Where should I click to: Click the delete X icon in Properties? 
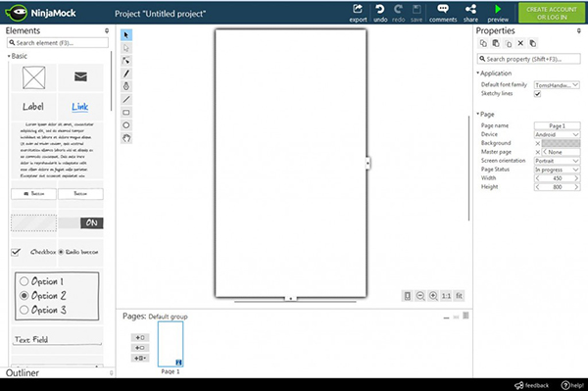(520, 43)
